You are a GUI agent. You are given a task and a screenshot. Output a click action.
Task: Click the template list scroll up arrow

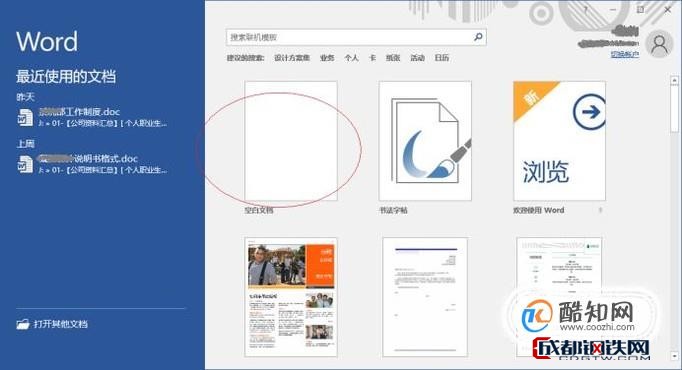point(674,80)
